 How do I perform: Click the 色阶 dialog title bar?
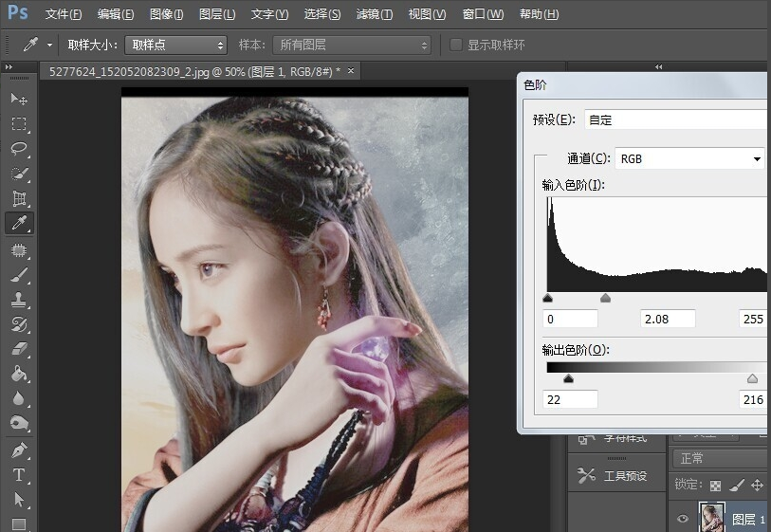(x=644, y=85)
